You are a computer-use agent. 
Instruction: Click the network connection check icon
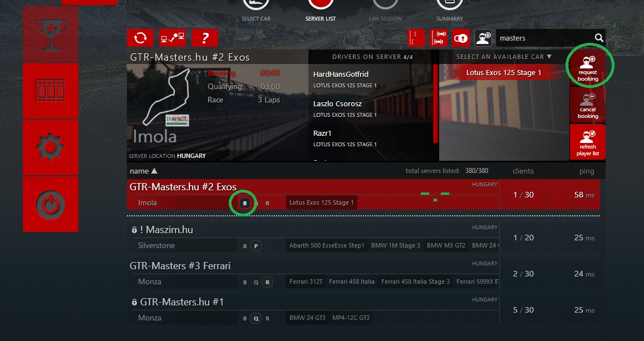173,38
